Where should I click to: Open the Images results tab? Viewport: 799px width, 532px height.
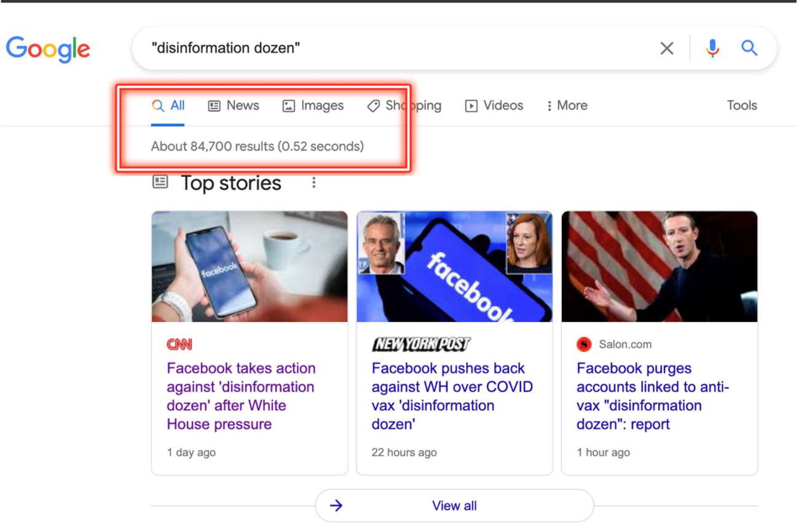313,106
